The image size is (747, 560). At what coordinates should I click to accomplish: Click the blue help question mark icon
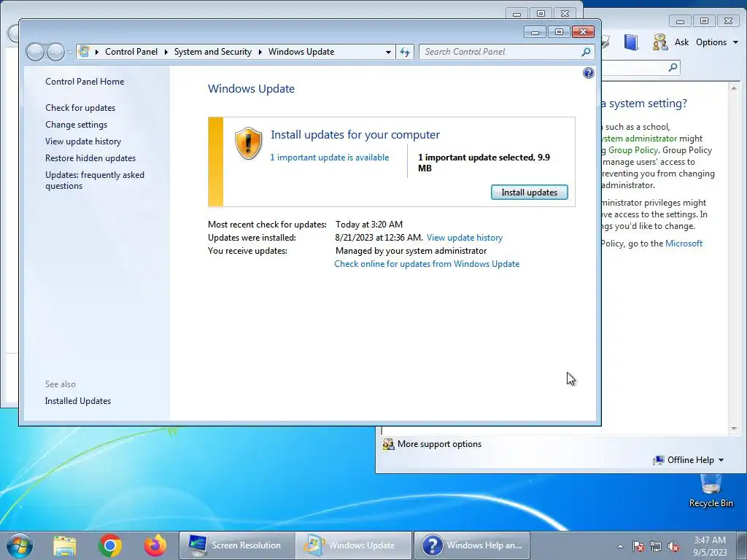(x=589, y=73)
